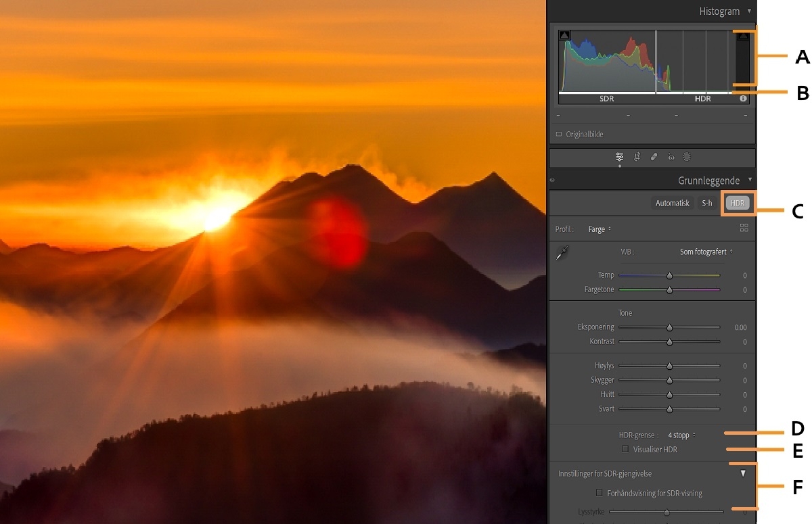Click the highlight clipping triangle in histogram
This screenshot has width=812, height=524.
click(743, 35)
